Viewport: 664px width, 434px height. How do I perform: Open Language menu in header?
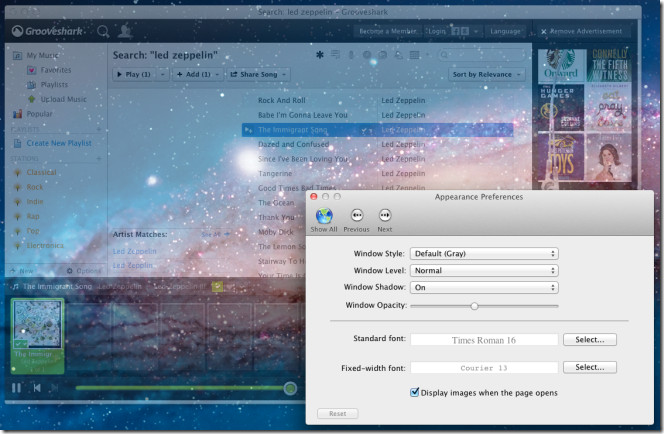tap(505, 31)
